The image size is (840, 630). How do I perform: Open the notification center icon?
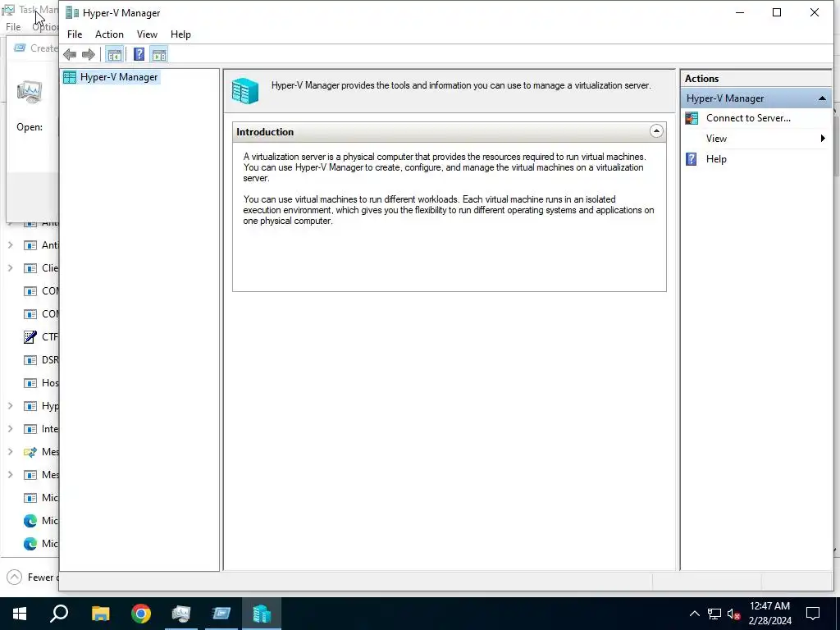pyautogui.click(x=813, y=614)
